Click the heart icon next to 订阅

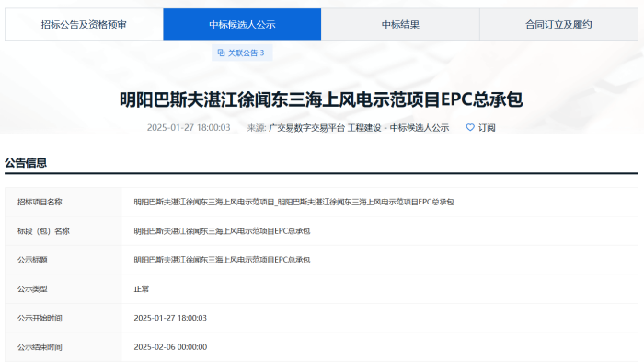[x=470, y=127]
